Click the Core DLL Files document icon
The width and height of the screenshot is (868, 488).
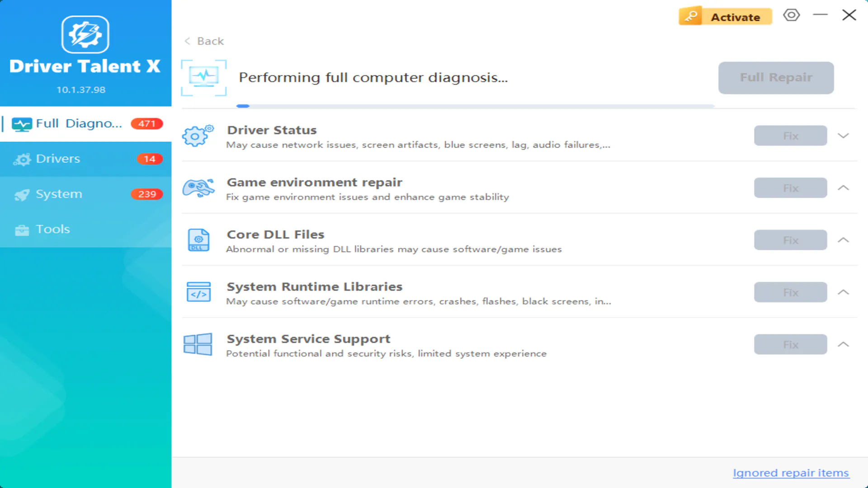tap(198, 240)
